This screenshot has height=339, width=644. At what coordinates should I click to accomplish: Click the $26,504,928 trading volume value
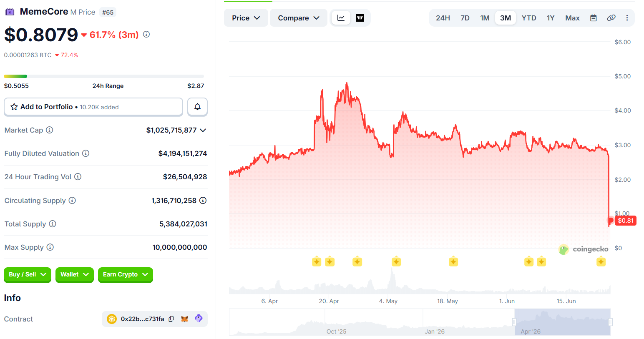click(185, 177)
